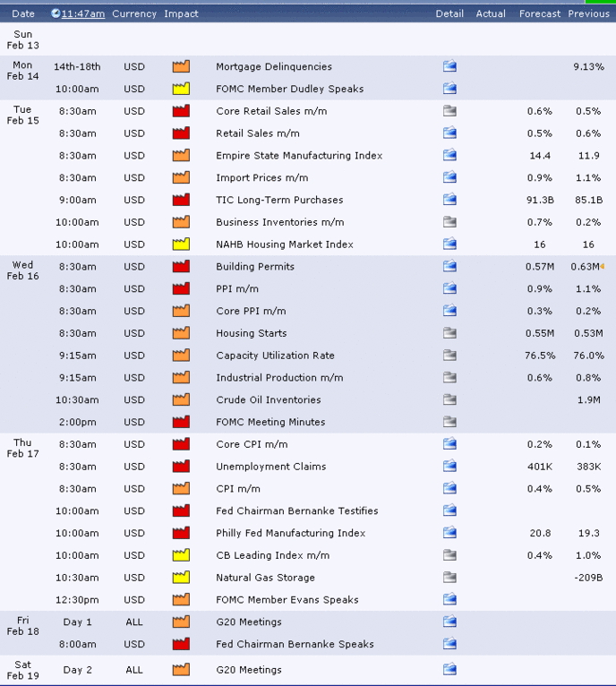Click the revision arrow beside Building Permits previous
Screen dimensions: 616x686
[x=603, y=266]
